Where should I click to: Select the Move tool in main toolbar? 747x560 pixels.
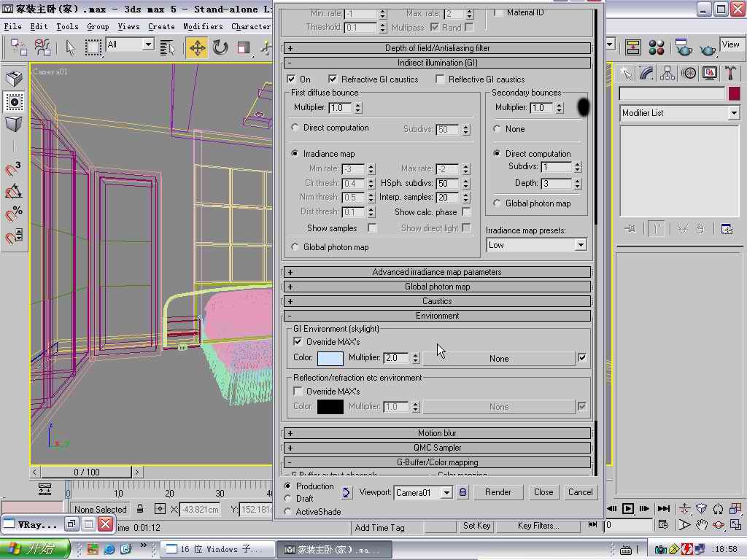tap(197, 48)
